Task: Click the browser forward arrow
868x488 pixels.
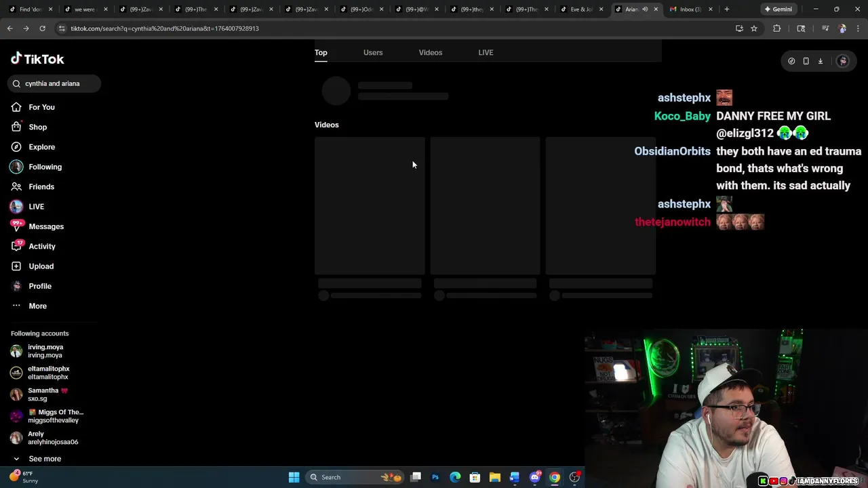Action: [x=26, y=28]
